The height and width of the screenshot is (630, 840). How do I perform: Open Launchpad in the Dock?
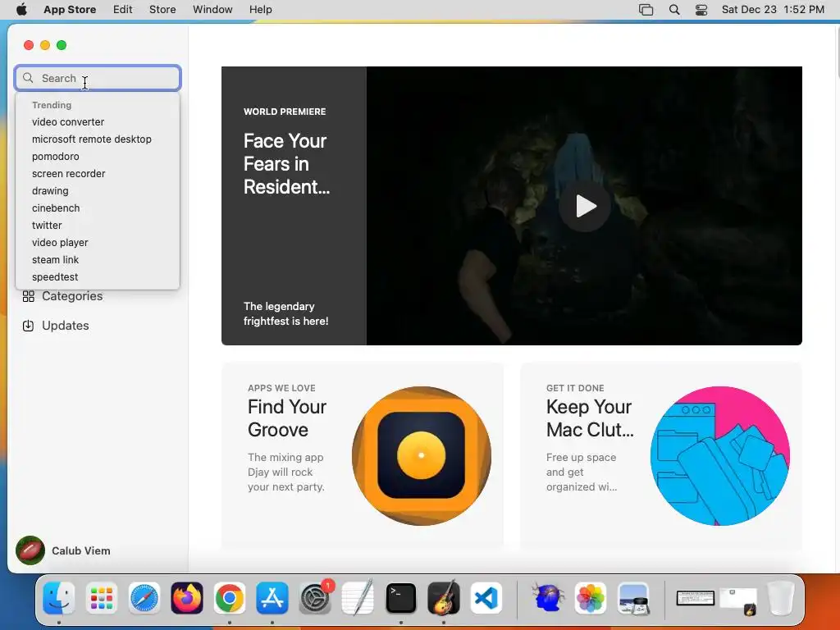click(x=101, y=598)
